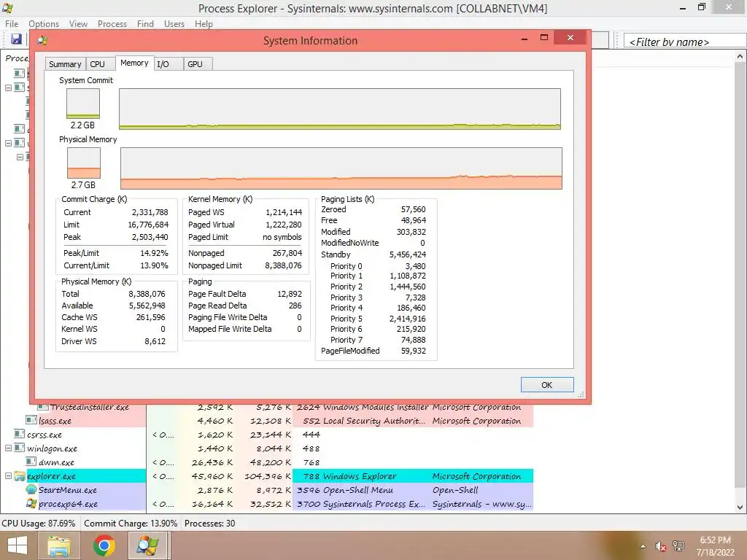Launch Google Chrome from the taskbar
747x560 pixels.
pos(104,545)
